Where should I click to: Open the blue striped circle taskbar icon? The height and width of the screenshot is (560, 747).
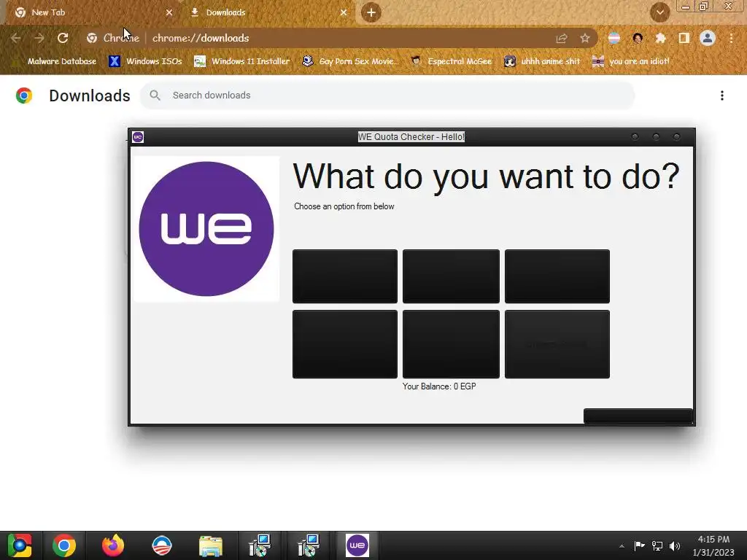click(x=161, y=545)
